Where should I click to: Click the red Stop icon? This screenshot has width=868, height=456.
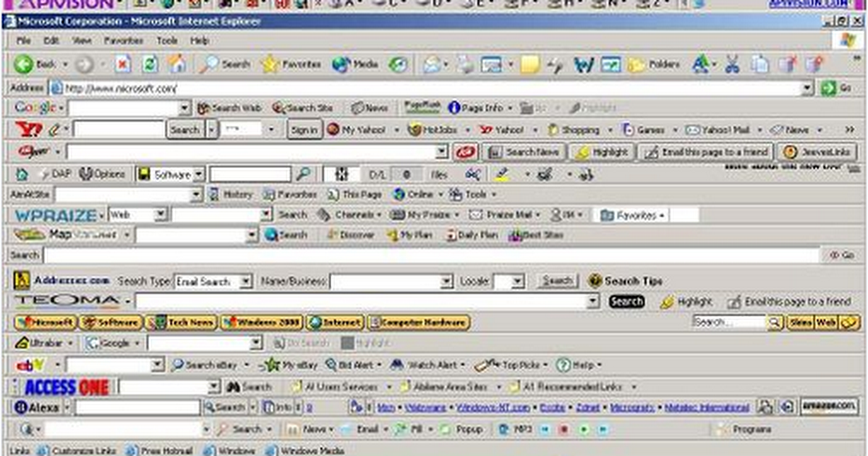122,64
